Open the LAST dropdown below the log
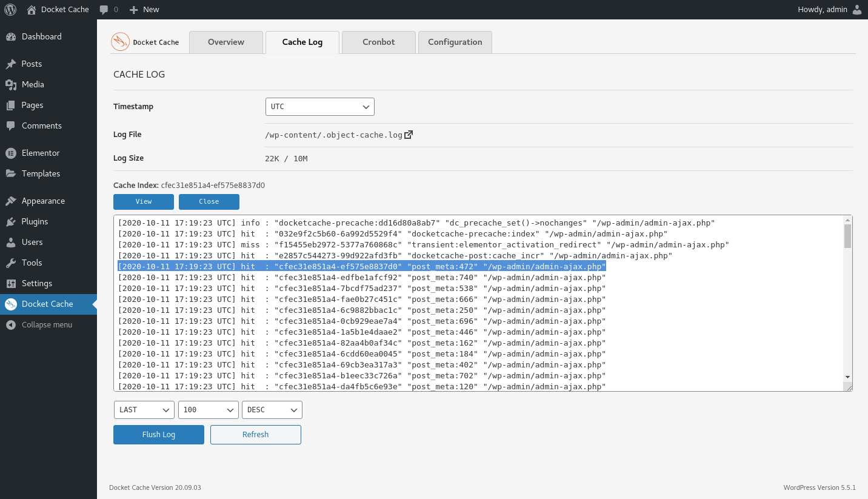Screen dimensions: 868x499 [144, 410]
